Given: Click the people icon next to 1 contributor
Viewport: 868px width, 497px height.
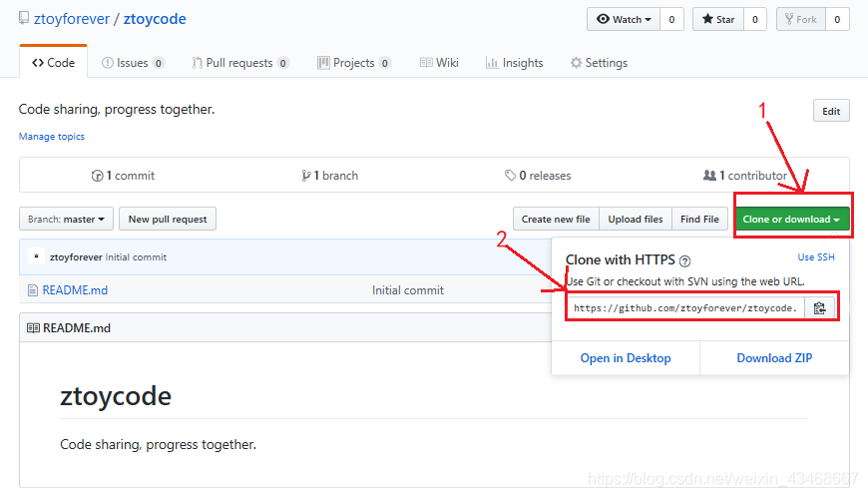Looking at the screenshot, I should [x=709, y=176].
